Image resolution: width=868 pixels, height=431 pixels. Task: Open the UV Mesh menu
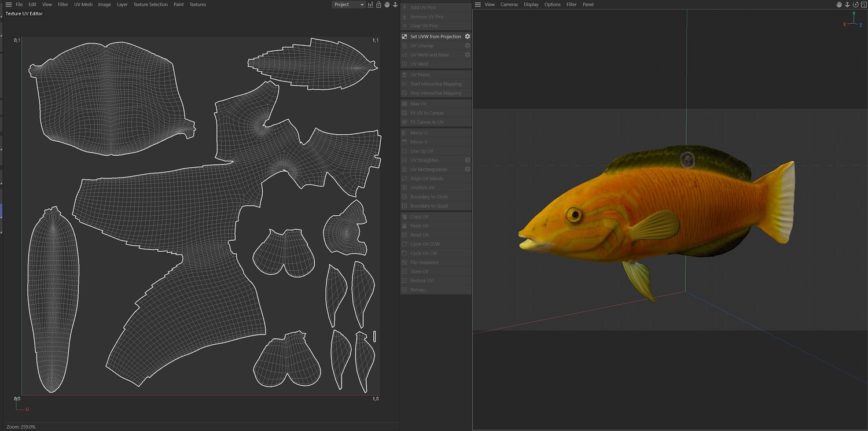pos(83,5)
